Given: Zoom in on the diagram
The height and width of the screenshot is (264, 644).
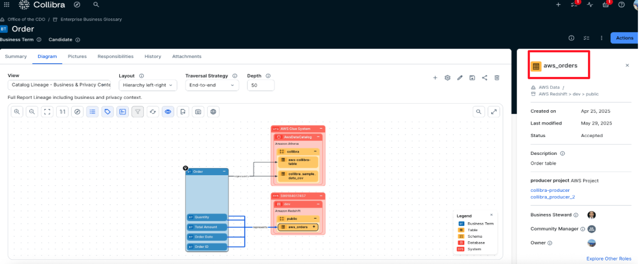Looking at the screenshot, I should tap(17, 111).
